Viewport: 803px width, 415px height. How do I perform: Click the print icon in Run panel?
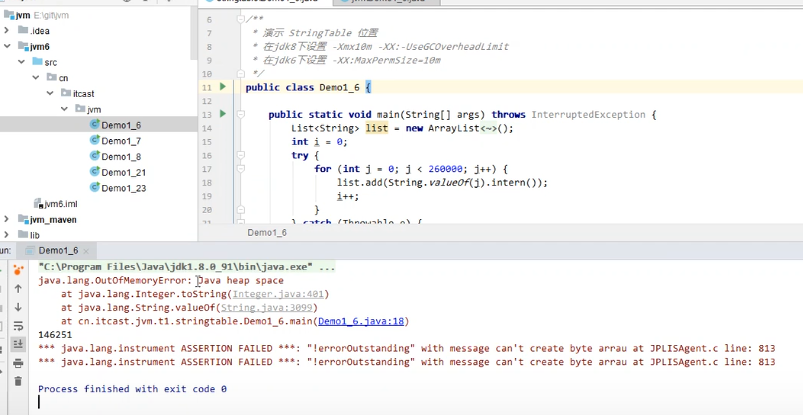[18, 363]
